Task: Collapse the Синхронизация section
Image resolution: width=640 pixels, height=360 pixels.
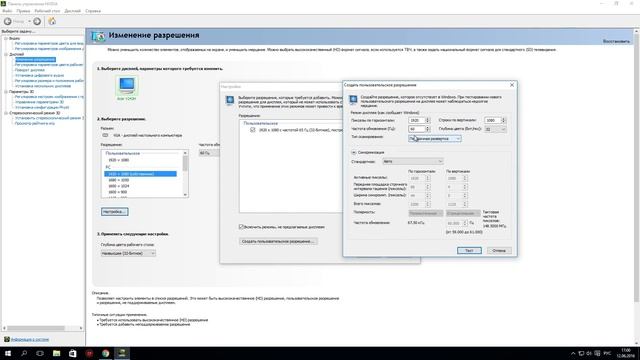Action: coord(354,152)
